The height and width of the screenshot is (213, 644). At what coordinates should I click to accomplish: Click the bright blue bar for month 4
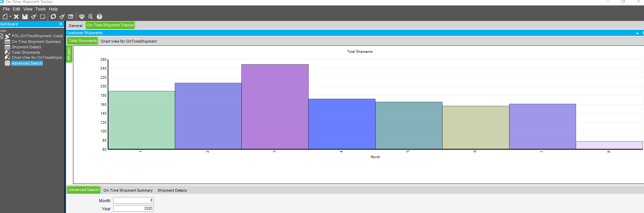coord(342,124)
